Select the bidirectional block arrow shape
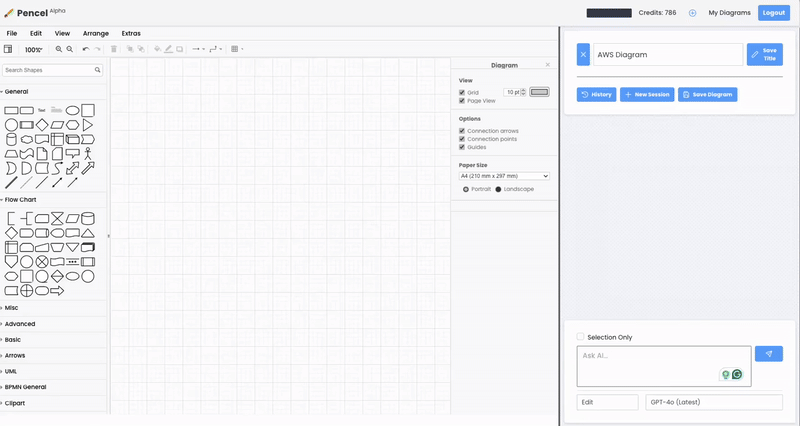This screenshot has height=426, width=800. coord(72,168)
